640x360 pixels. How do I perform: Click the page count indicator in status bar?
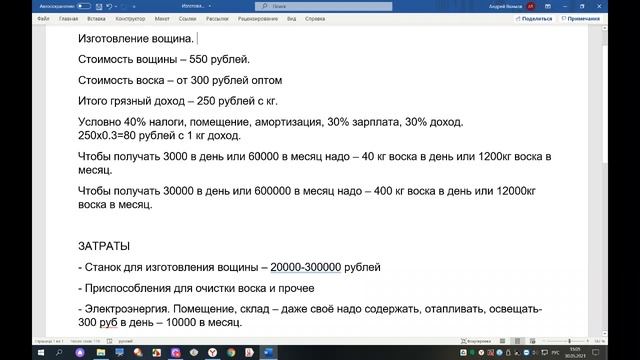(x=49, y=341)
